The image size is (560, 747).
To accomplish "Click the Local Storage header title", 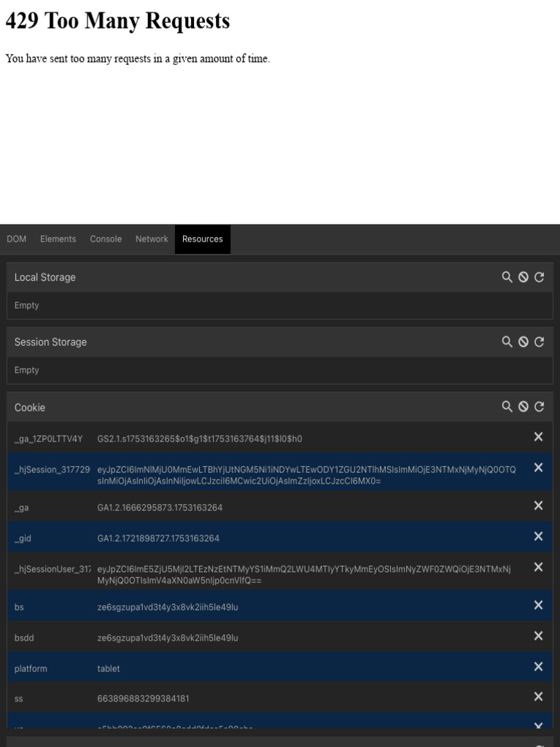I will (44, 277).
